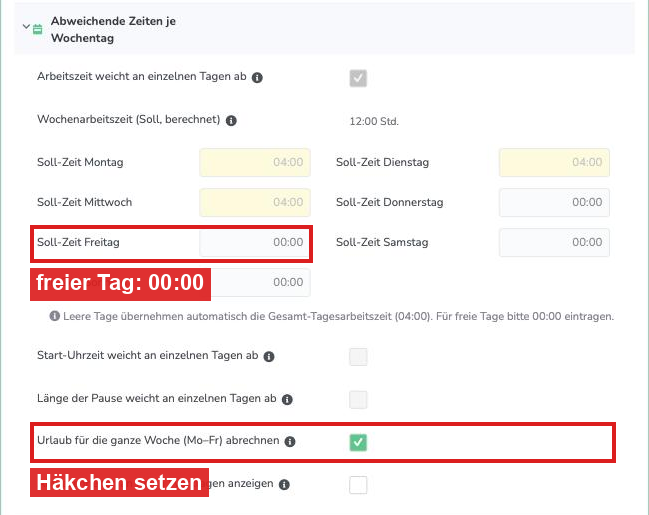Click the Soll-Zeit Montag label
Viewport: 649px width, 515px height.
(x=80, y=162)
